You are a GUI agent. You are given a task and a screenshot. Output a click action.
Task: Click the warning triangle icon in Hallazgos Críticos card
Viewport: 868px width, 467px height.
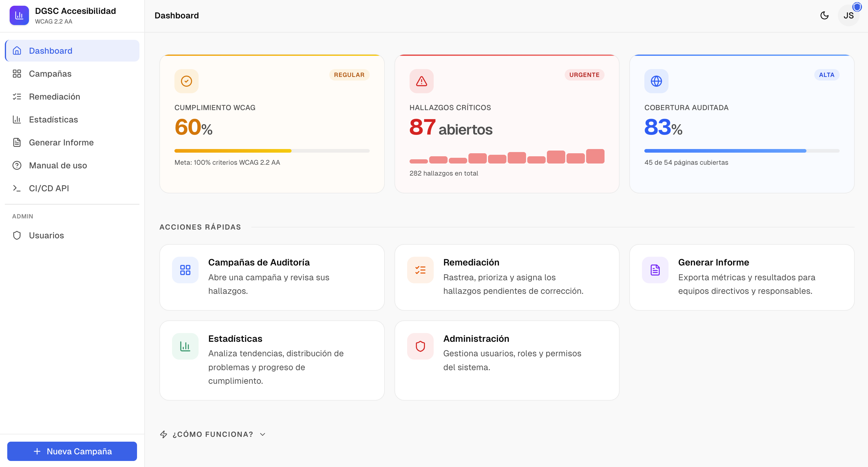421,81
